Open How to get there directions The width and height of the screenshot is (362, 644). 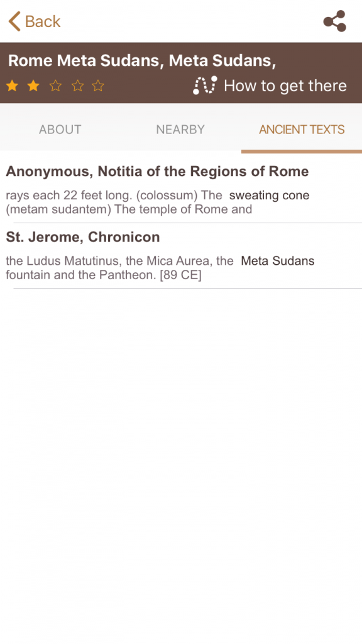click(285, 86)
